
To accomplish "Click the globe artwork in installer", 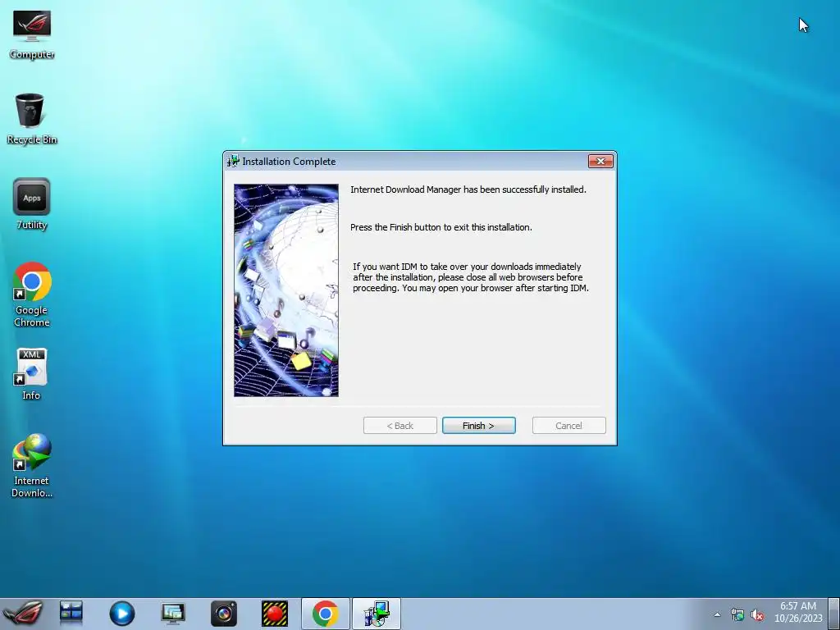I will pyautogui.click(x=286, y=290).
